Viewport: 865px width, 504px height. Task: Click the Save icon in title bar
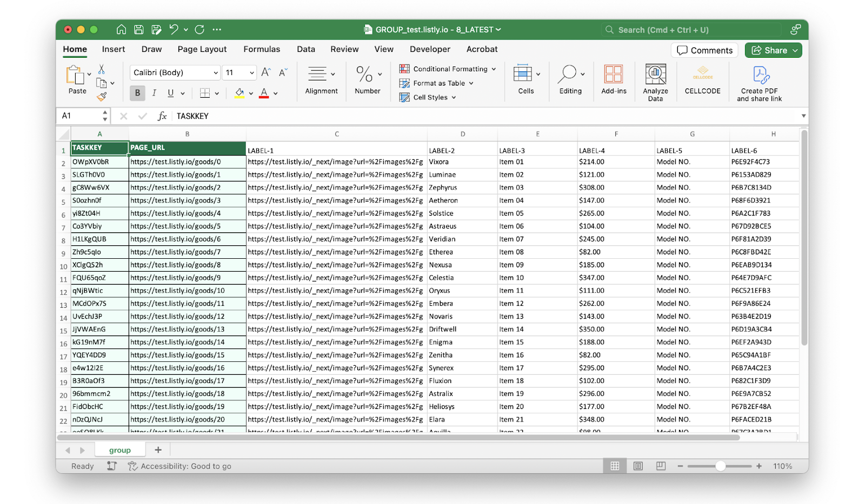pos(139,30)
